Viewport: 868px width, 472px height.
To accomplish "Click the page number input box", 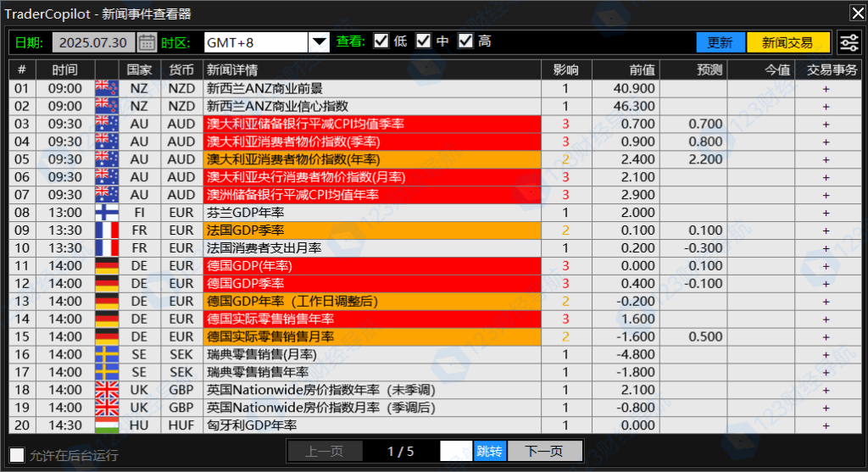I will 456,451.
